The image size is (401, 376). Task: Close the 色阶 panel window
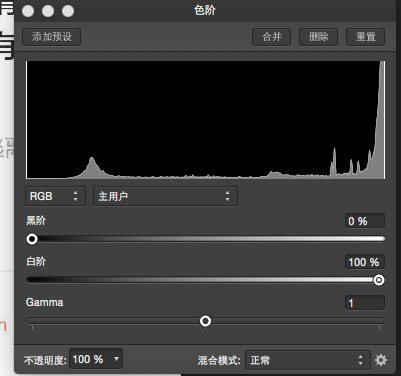tap(28, 11)
